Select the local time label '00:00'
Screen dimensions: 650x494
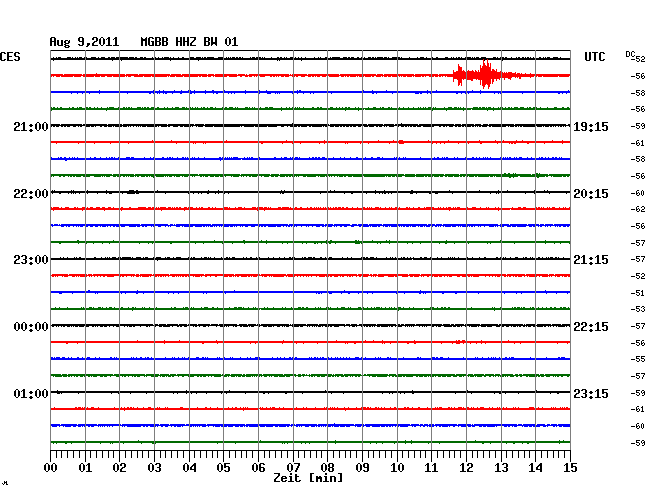(31, 327)
